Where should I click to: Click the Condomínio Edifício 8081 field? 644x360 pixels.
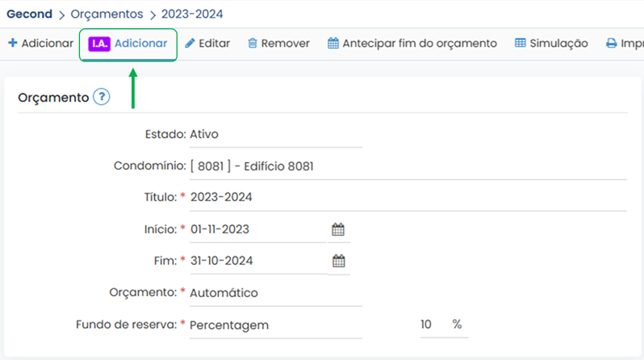click(x=404, y=166)
